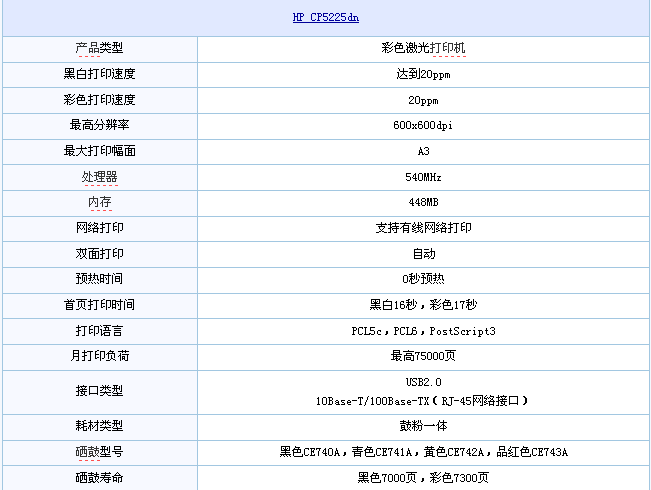Click the 600x600dpi value

point(423,125)
